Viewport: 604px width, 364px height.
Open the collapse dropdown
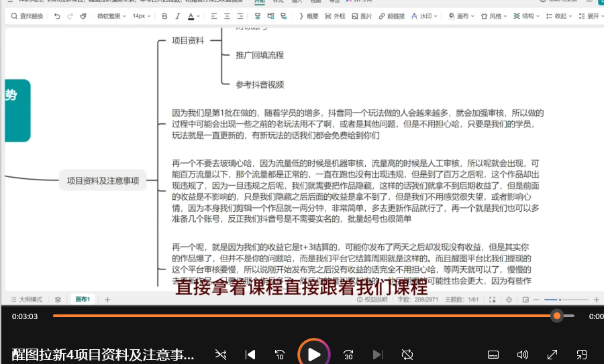559,16
